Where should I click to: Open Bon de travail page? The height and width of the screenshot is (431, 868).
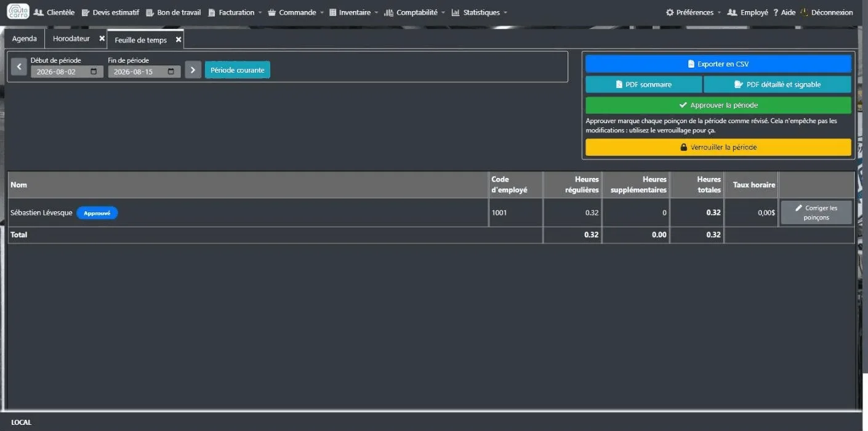[x=174, y=12]
